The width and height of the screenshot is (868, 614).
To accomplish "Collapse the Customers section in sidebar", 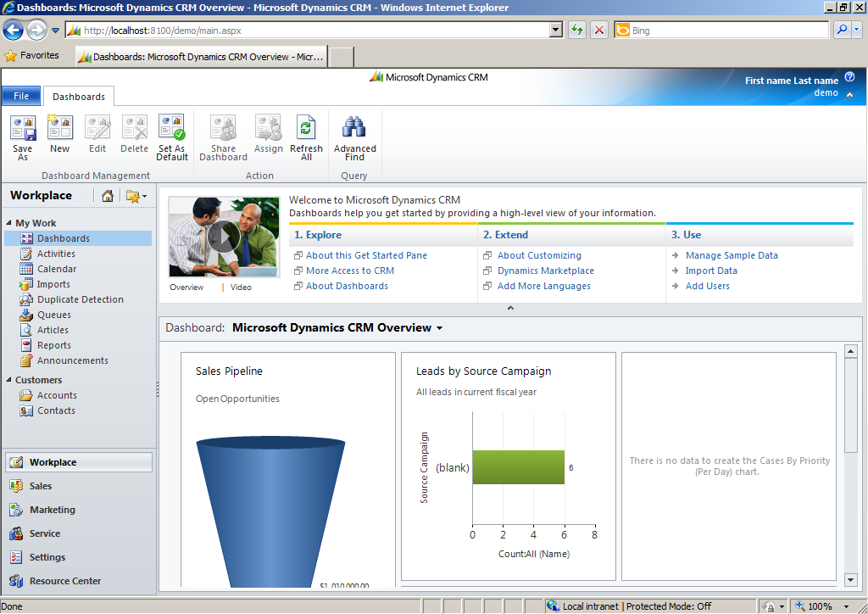I will point(9,381).
